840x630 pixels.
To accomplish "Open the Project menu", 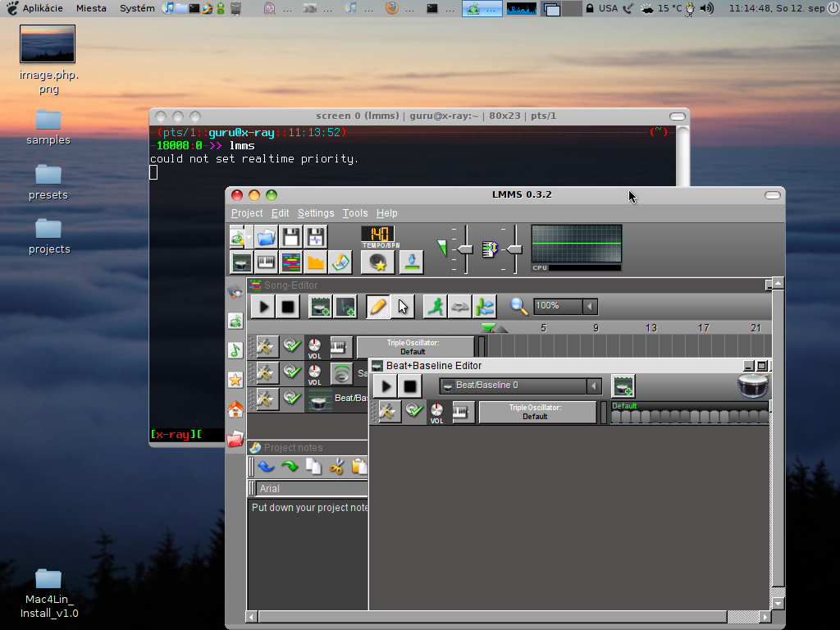I will [x=247, y=213].
